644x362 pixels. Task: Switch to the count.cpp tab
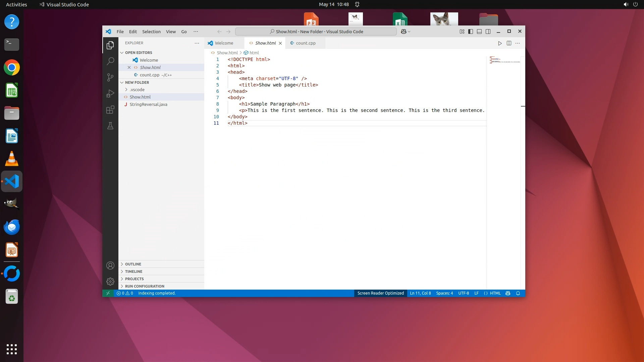(306, 43)
